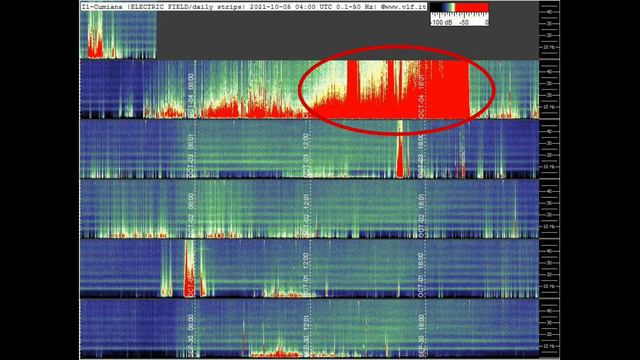Click the 10 Hz label on OCT-04 strip
The width and height of the screenshot is (640, 360).
click(549, 107)
